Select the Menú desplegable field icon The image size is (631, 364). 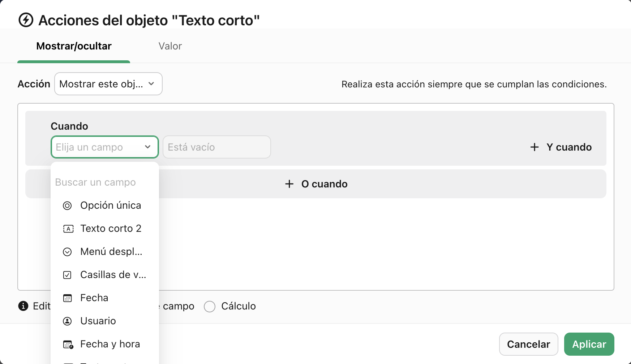[68, 252]
